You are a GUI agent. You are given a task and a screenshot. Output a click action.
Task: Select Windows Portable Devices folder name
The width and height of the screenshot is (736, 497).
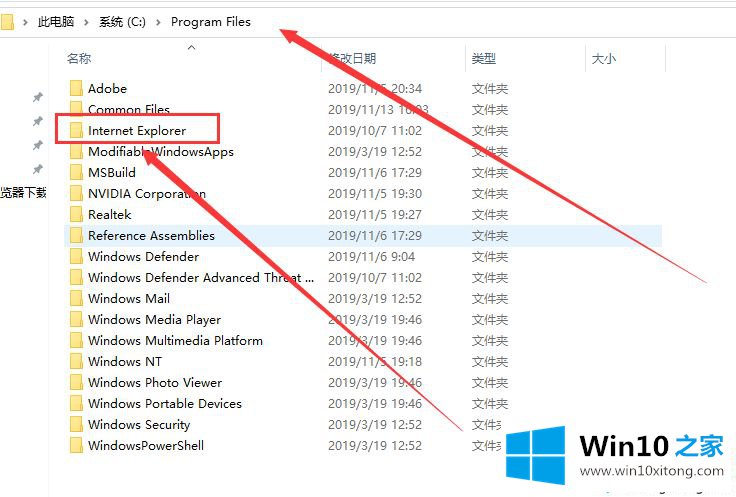(x=165, y=404)
